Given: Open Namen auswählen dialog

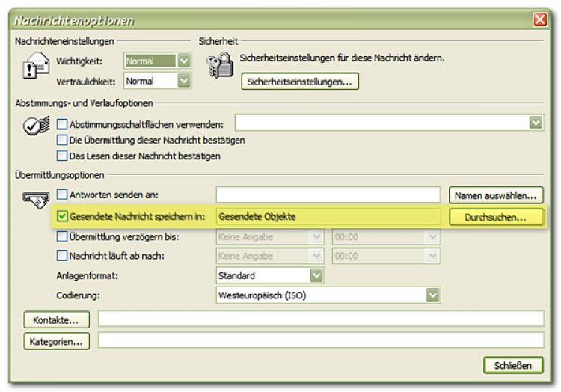Looking at the screenshot, I should coord(495,196).
